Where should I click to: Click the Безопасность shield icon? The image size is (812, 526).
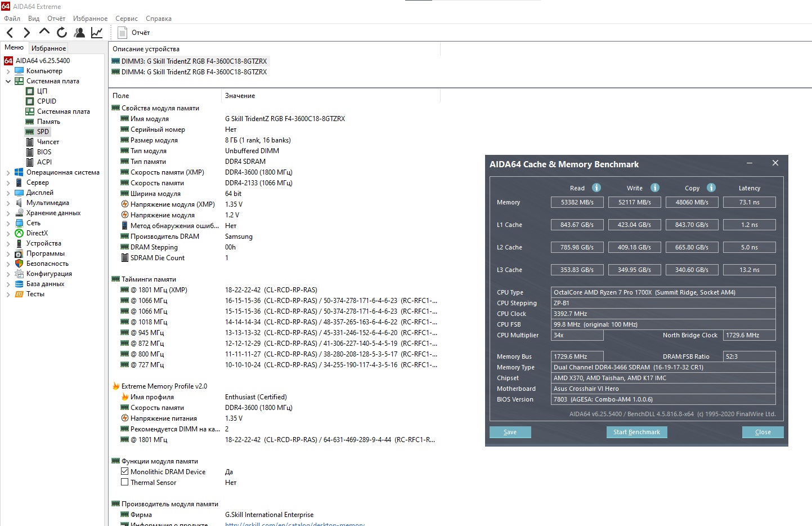(19, 264)
